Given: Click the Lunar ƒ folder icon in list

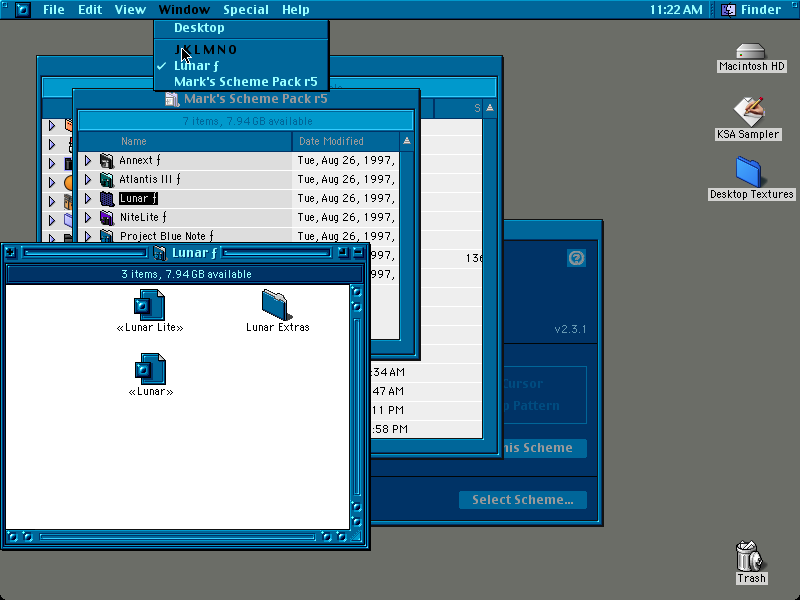Looking at the screenshot, I should (107, 198).
